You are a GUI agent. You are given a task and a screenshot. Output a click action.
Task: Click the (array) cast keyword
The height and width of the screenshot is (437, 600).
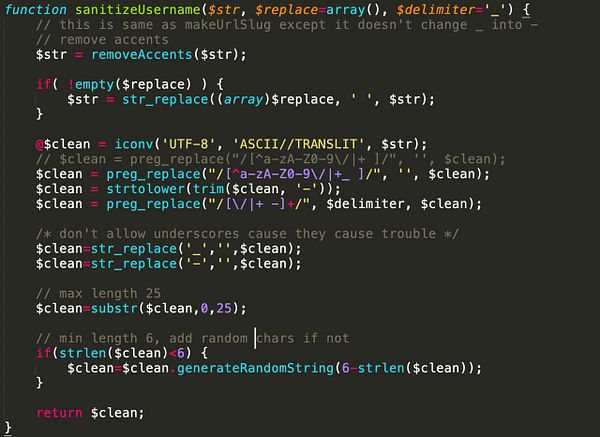pyautogui.click(x=243, y=99)
